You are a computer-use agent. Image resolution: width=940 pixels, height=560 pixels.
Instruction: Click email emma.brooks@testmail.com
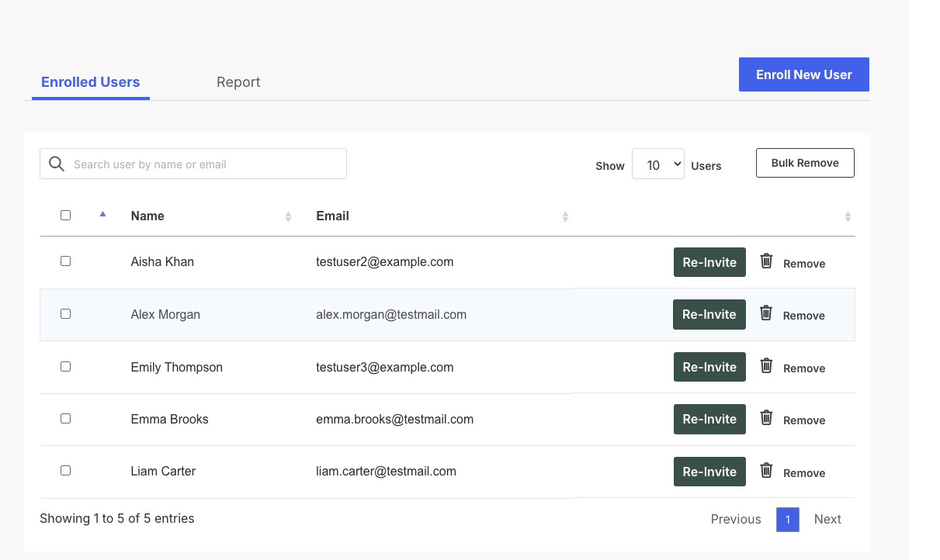[394, 420]
